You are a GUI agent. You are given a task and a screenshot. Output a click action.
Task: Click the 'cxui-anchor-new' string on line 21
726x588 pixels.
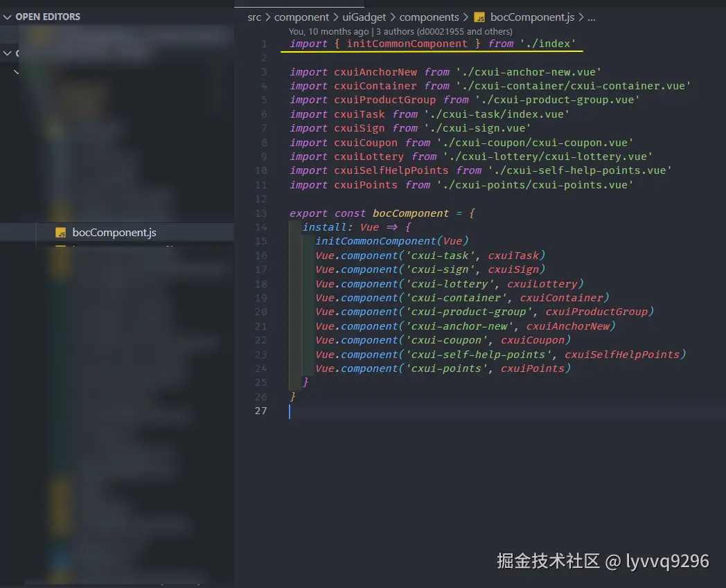[459, 326]
